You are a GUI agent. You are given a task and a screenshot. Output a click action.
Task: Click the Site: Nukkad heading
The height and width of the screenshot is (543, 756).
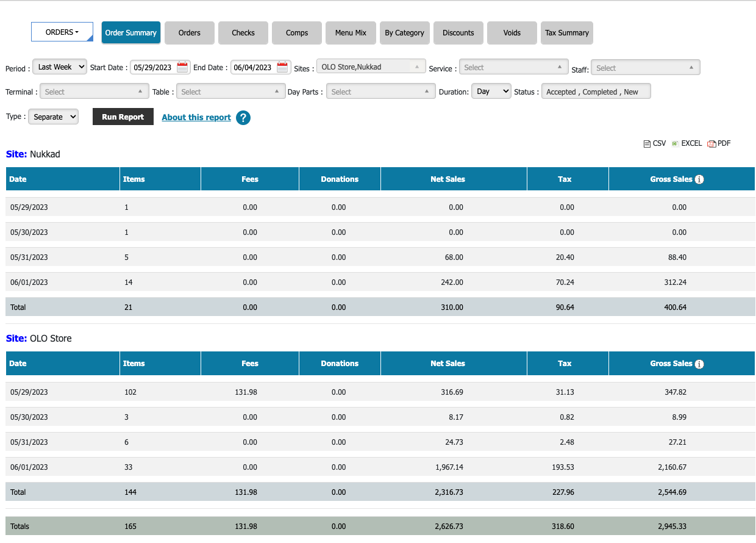coord(33,154)
